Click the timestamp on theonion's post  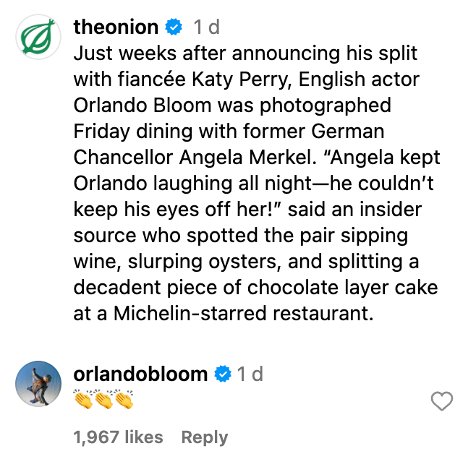coord(206,27)
